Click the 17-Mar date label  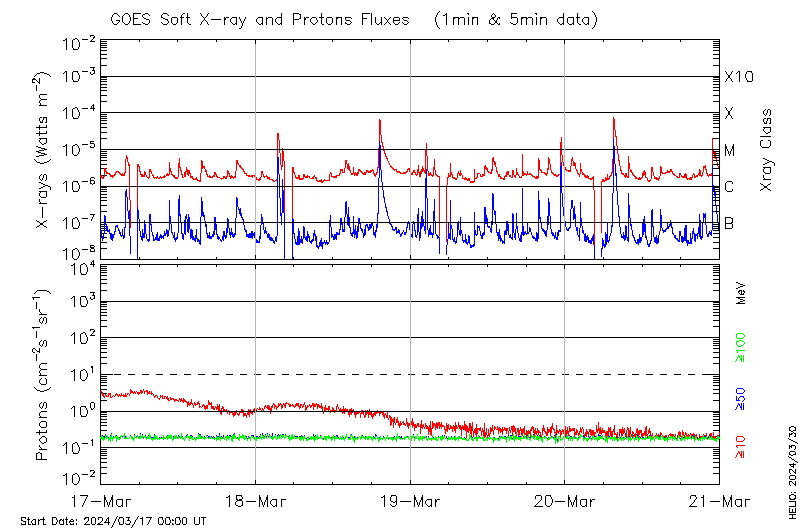coord(100,500)
